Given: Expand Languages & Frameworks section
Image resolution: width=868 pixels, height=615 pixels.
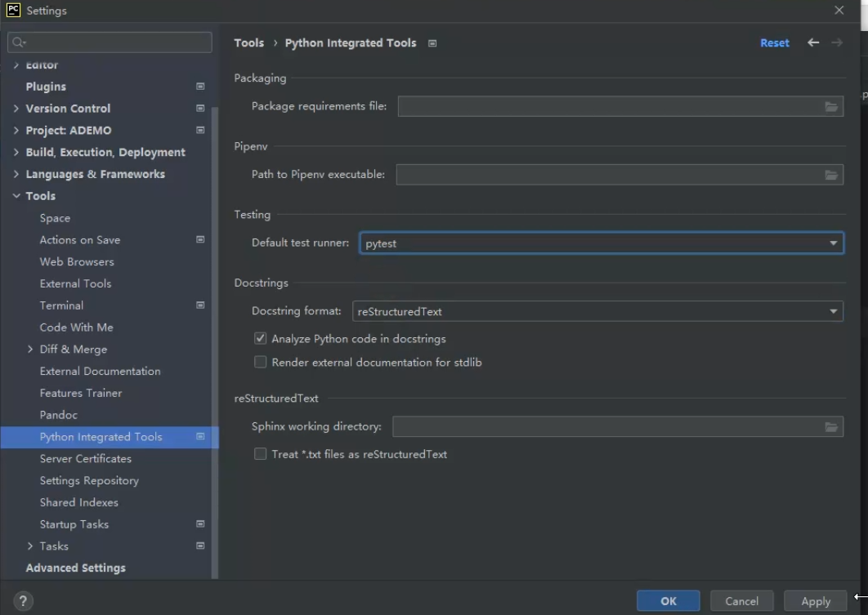Looking at the screenshot, I should point(16,174).
